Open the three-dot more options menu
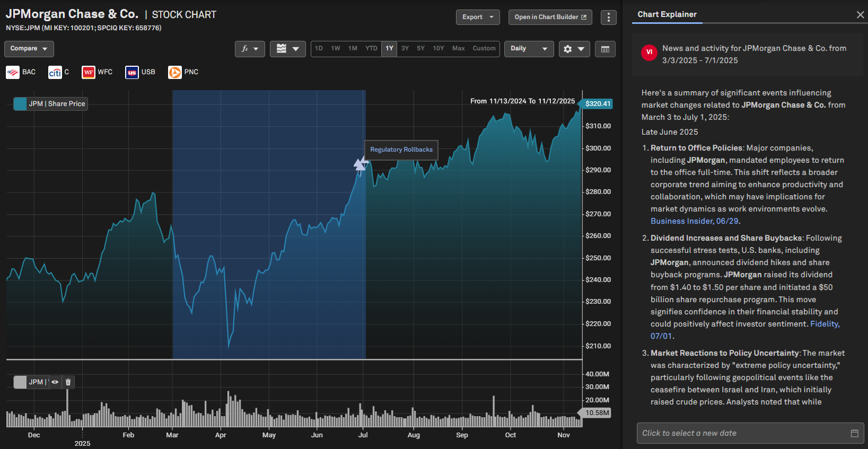The height and width of the screenshot is (449, 868). (x=609, y=17)
